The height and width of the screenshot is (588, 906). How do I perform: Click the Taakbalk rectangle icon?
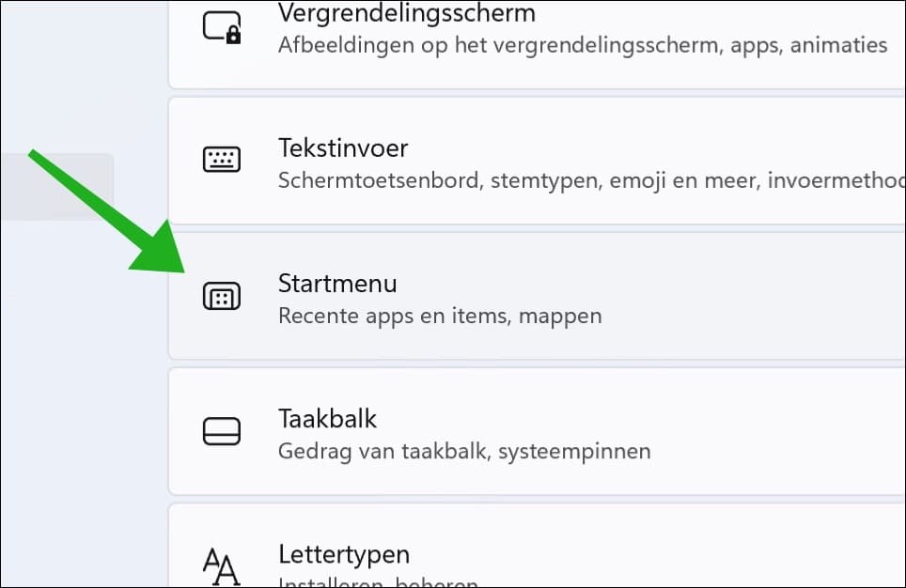(x=222, y=432)
